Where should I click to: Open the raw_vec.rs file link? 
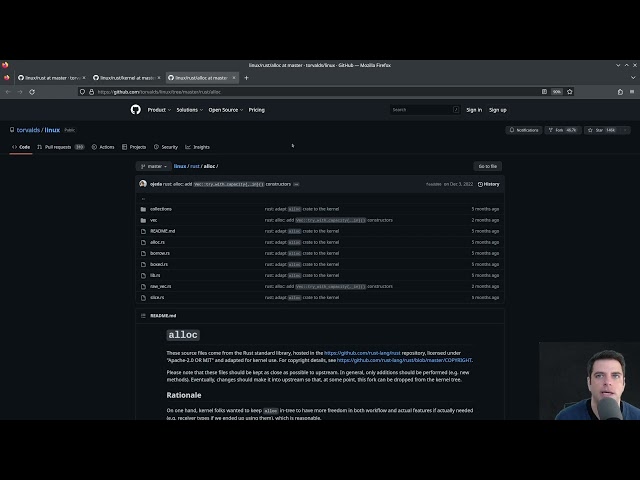coord(161,286)
